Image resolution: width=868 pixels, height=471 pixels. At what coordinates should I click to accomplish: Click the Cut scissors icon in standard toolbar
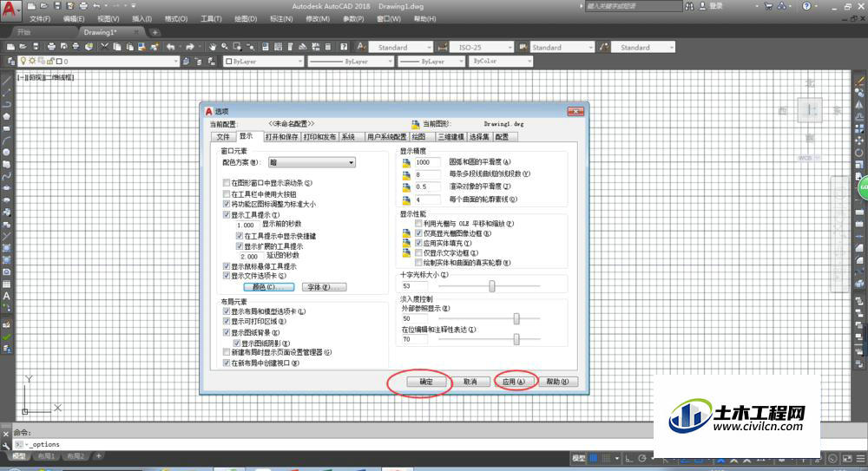click(x=104, y=47)
